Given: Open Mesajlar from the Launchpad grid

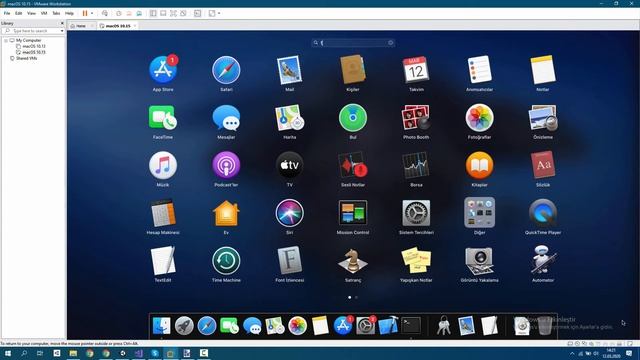Looking at the screenshot, I should 226,118.
